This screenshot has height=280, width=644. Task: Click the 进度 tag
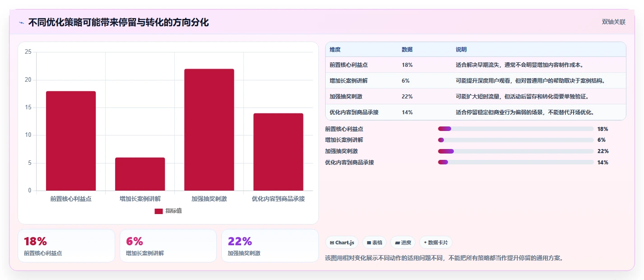(403, 243)
